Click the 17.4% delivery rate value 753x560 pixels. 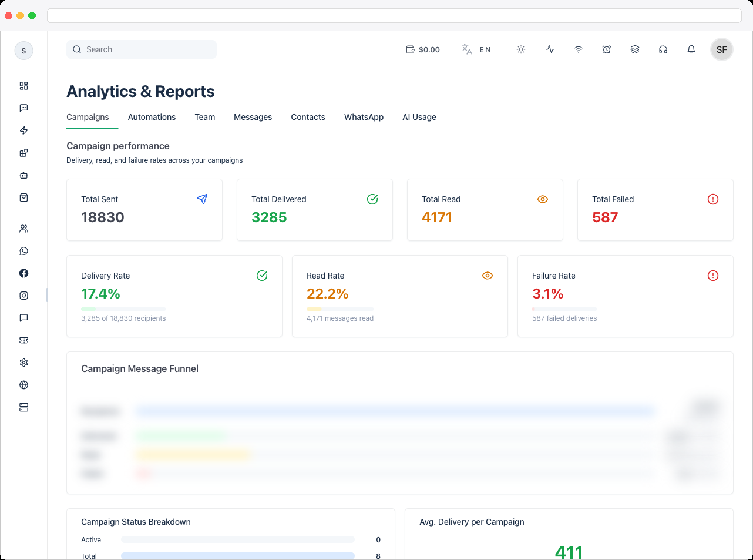point(100,294)
